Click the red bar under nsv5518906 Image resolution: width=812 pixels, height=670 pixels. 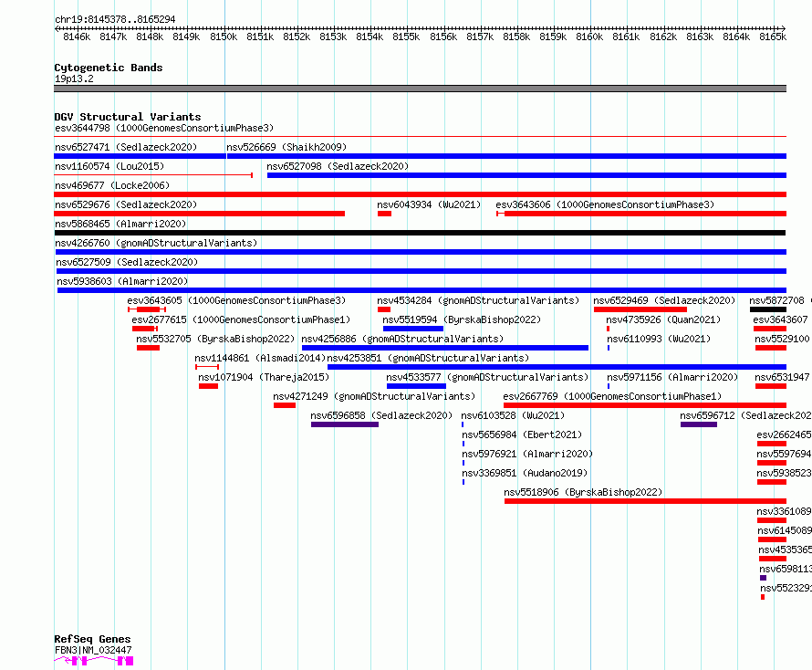click(645, 501)
